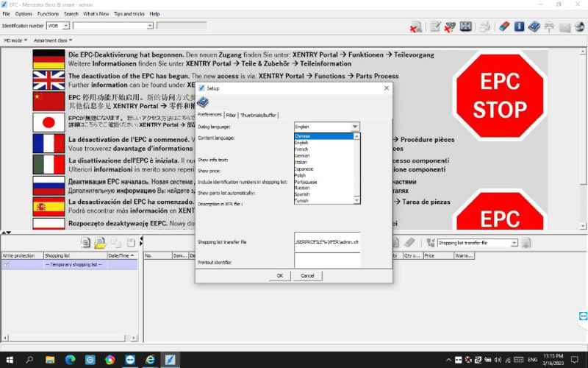Click the Printout identifier text field
The width and height of the screenshot is (588, 368).
(327, 260)
